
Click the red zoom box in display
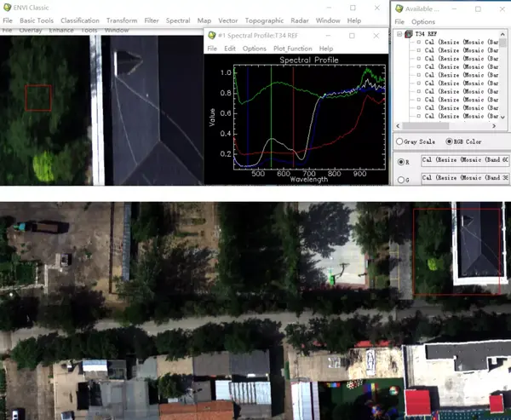pyautogui.click(x=38, y=98)
